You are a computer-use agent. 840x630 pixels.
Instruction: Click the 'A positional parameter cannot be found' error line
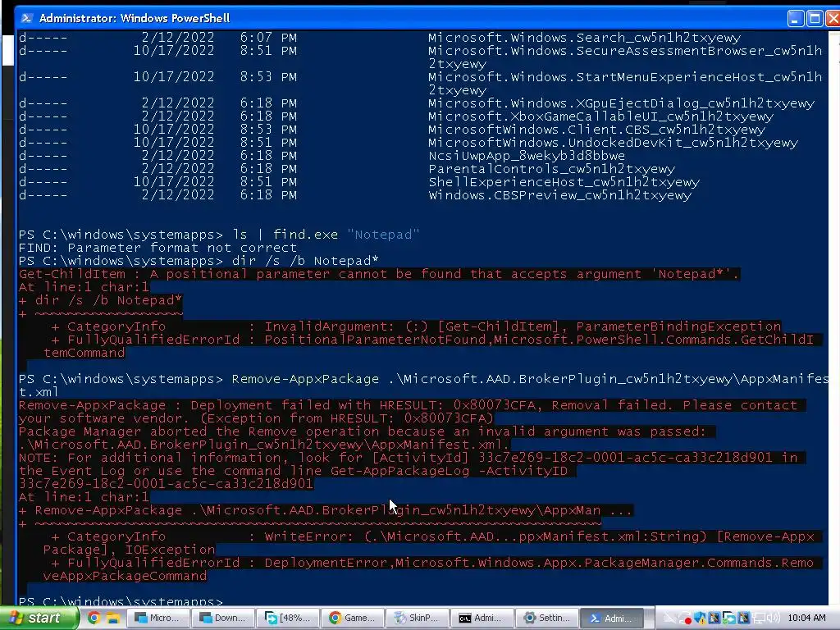[x=379, y=274]
